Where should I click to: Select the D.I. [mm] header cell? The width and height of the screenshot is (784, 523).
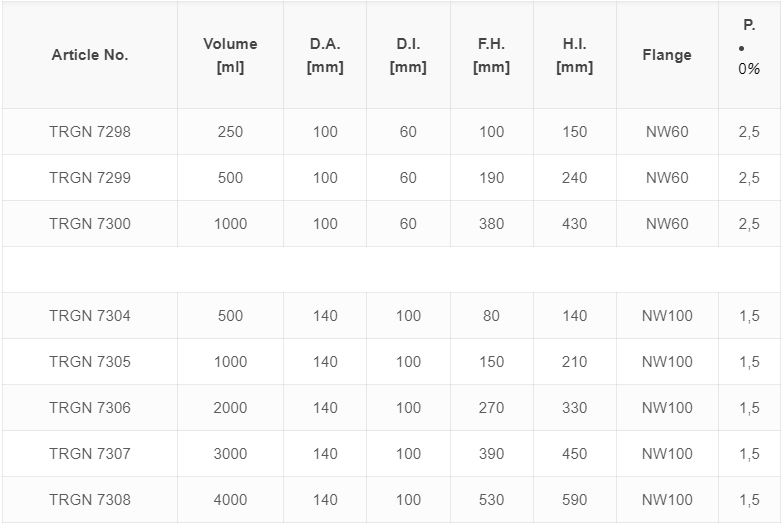[x=408, y=55]
